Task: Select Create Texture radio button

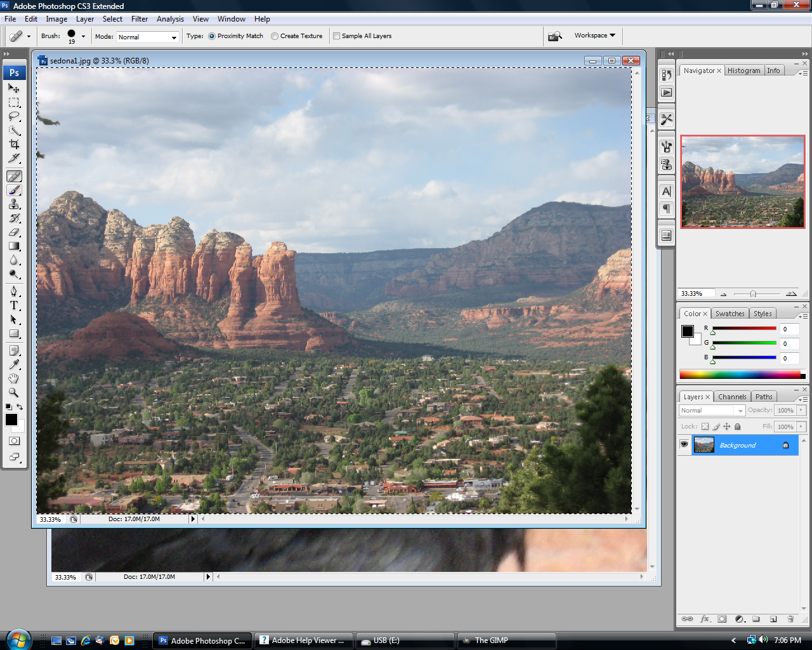Action: pyautogui.click(x=275, y=36)
